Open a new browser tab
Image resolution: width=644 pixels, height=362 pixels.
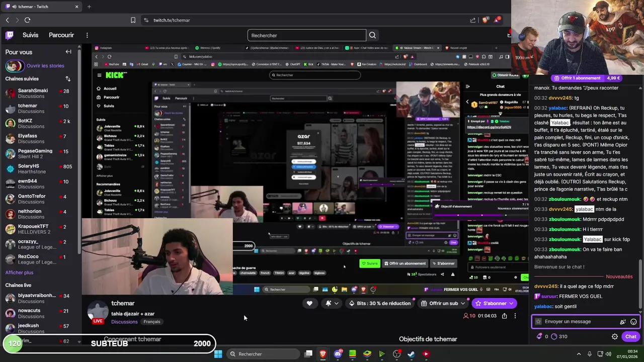[89, 7]
